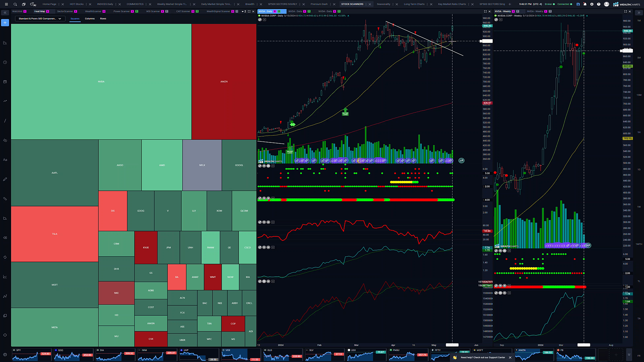The height and width of the screenshot is (362, 644).
Task: Select the Watchlist panel tab
Action: (17, 11)
